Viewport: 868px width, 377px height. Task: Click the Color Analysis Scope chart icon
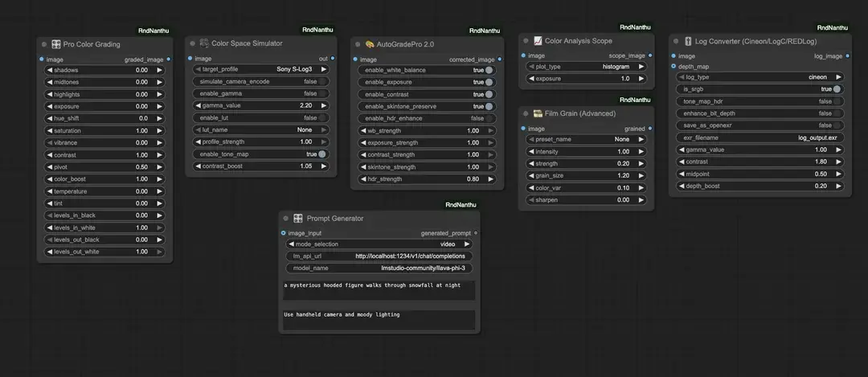tap(538, 40)
